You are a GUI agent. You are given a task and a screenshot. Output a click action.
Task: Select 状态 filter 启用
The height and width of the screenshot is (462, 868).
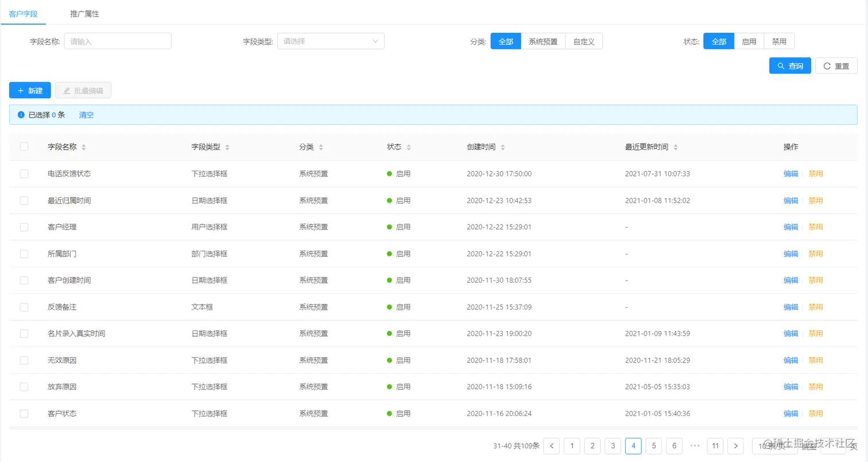click(749, 41)
